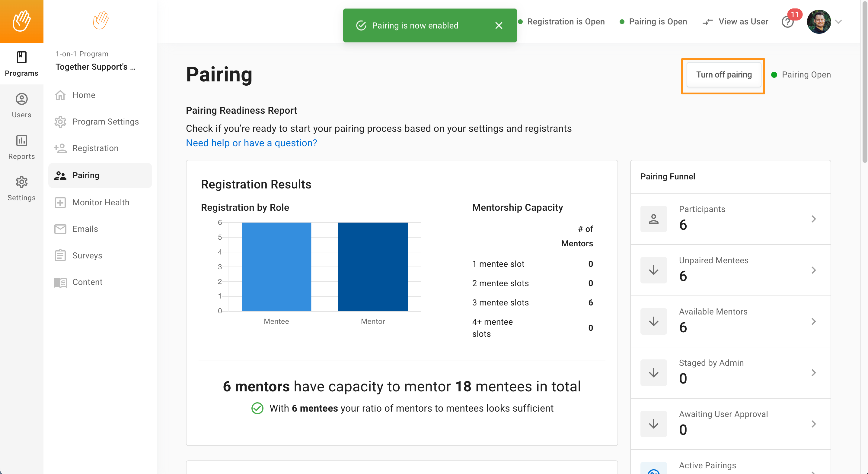The image size is (868, 474).
Task: Open Registration menu item
Action: 100,148
